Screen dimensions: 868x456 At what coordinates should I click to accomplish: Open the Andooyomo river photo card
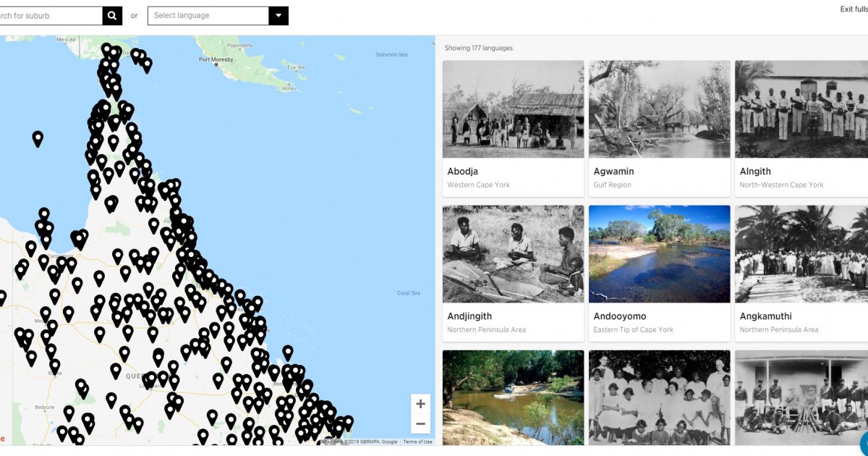[660, 254]
